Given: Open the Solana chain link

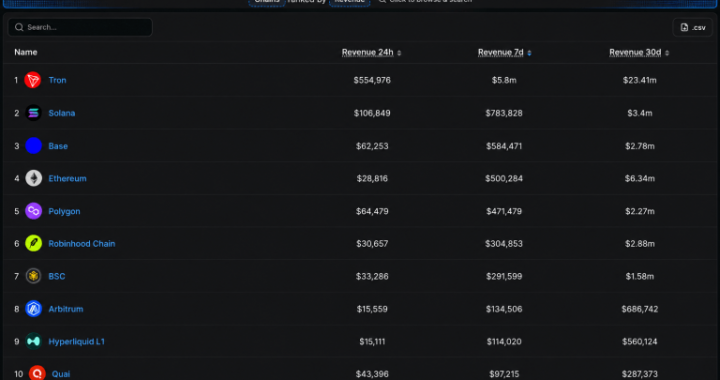Looking at the screenshot, I should point(62,113).
